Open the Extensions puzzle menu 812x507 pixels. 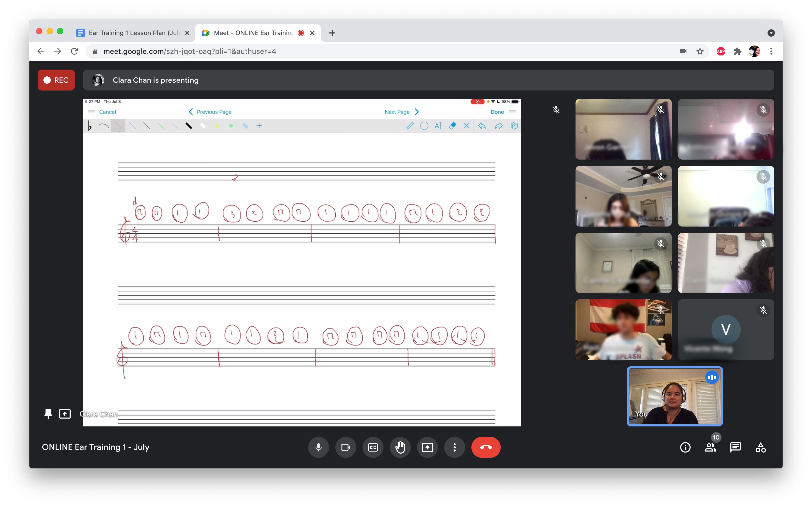[x=737, y=51]
